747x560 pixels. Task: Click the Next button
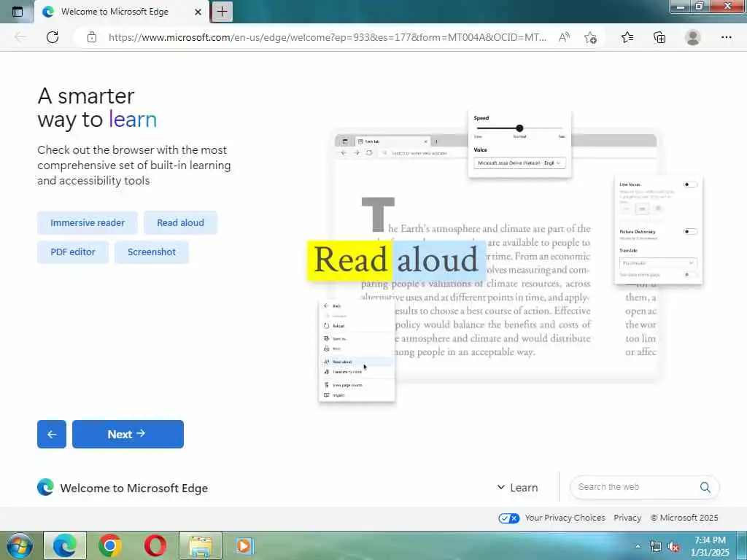point(128,435)
